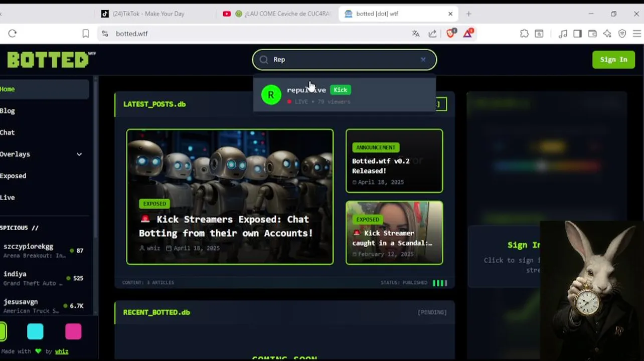Open Kick Streamer caught in a Scandal post
The height and width of the screenshot is (361, 644).
(394, 233)
